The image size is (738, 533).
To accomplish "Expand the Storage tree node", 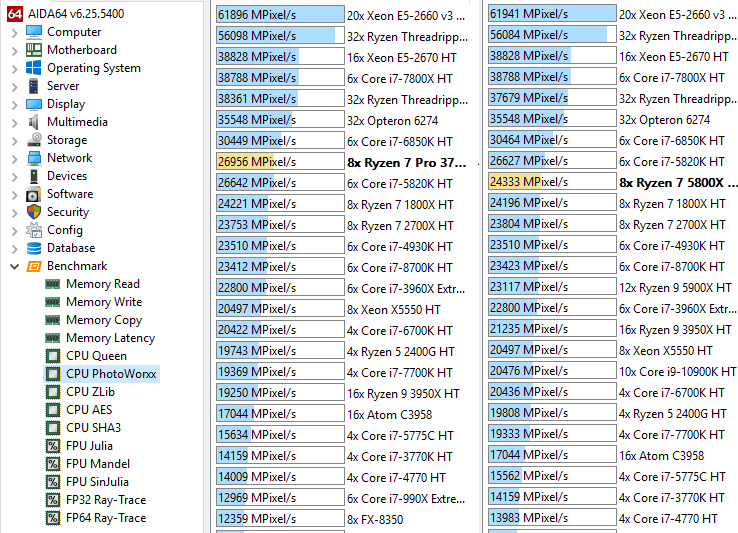I will click(x=14, y=141).
